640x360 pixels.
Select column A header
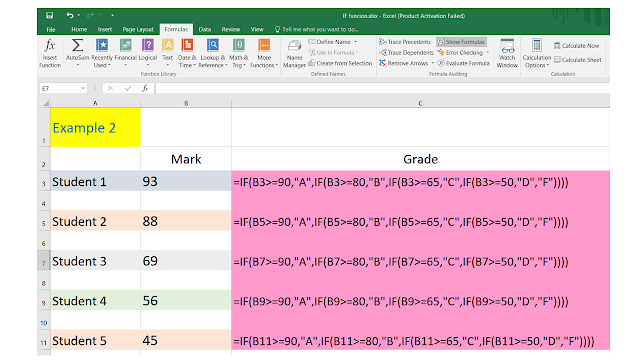(x=95, y=103)
